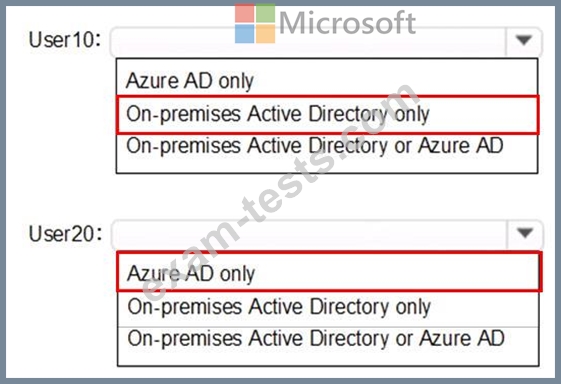
Task: Click the green square of Microsoft logo
Action: click(x=265, y=14)
